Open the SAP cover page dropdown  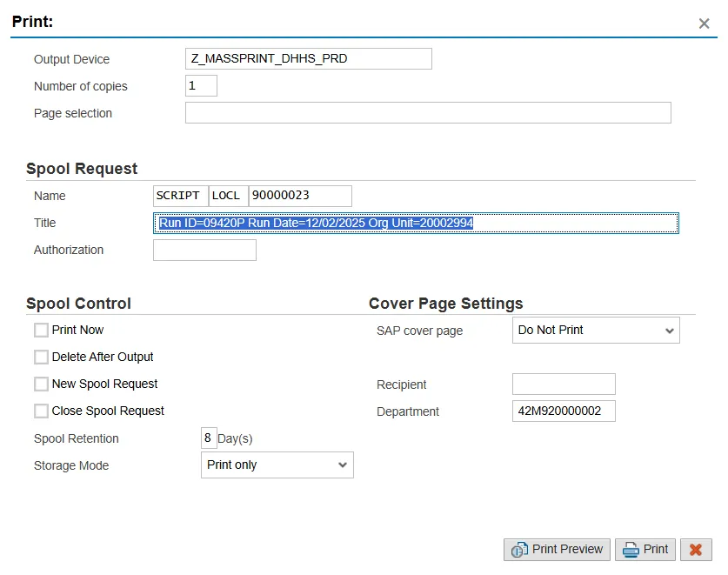click(596, 331)
